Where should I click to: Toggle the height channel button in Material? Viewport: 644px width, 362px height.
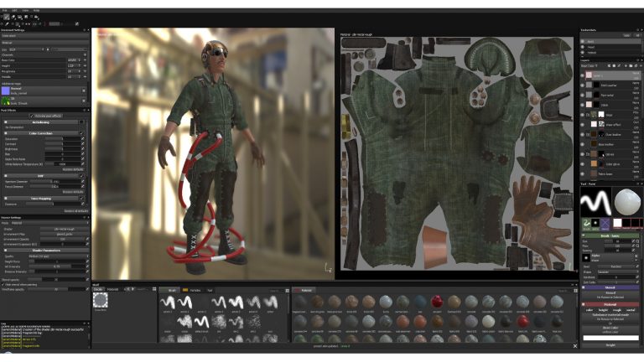click(x=604, y=310)
